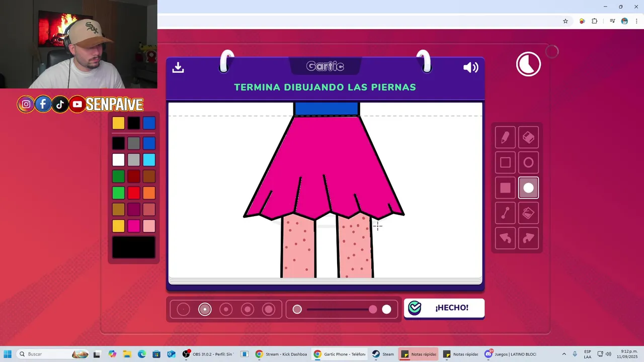The image size is (644, 362).
Task: Click the Buscar taskbar search box
Action: 53,354
